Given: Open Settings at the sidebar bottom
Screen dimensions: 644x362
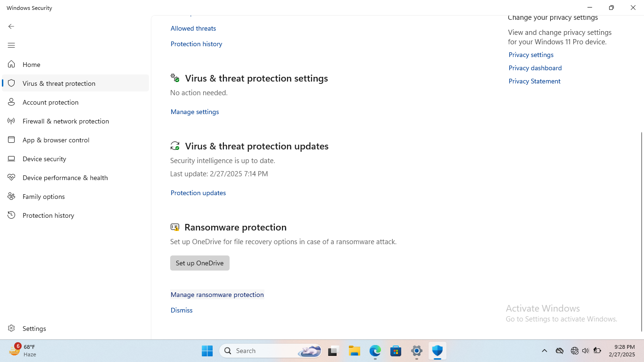Looking at the screenshot, I should tap(34, 329).
